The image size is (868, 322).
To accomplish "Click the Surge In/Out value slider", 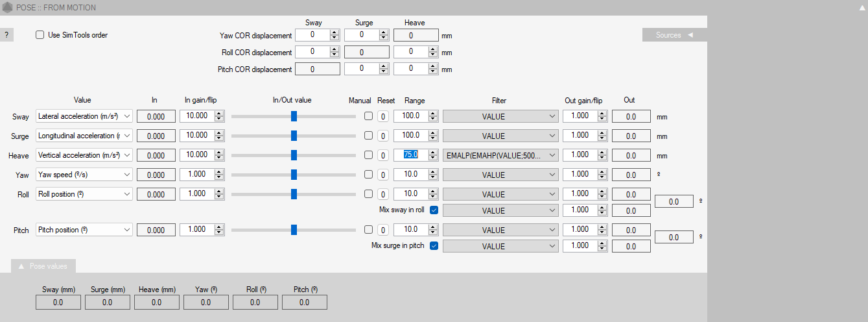I will (x=294, y=136).
